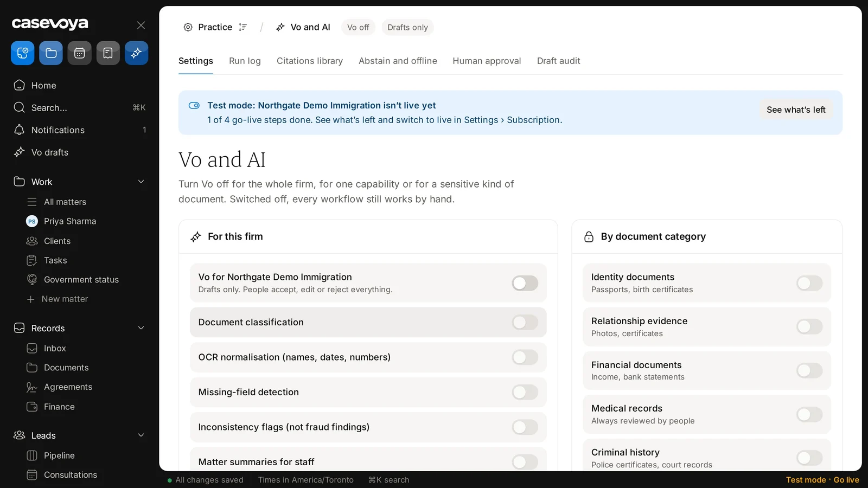Image resolution: width=868 pixels, height=488 pixels.
Task: Turn on OCR normalisation toggle
Action: [x=525, y=357]
